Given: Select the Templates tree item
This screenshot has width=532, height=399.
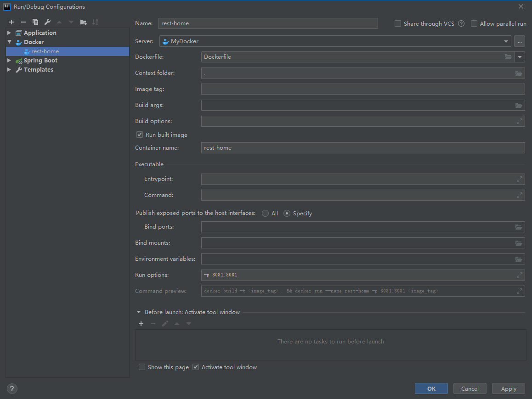Looking at the screenshot, I should 38,70.
